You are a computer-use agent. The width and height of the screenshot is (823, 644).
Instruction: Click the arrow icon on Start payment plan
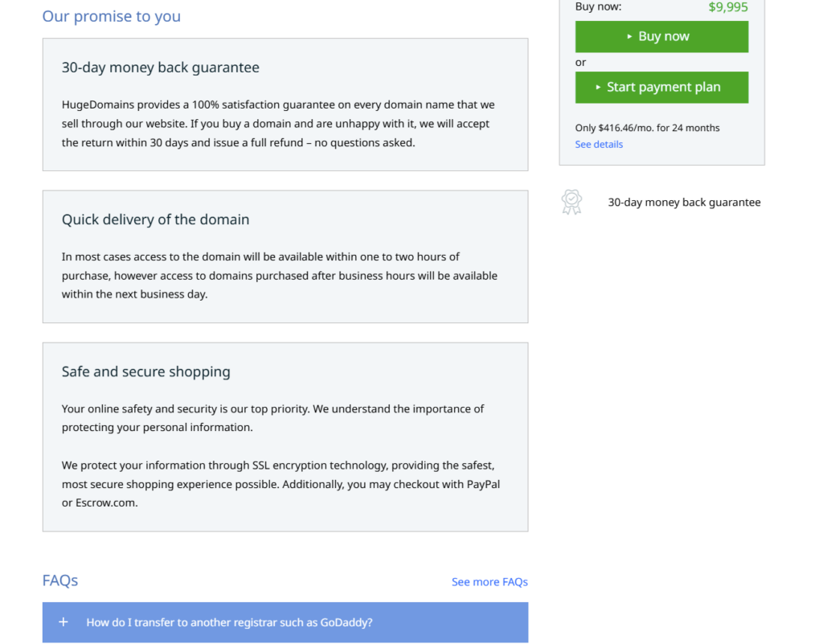pyautogui.click(x=598, y=88)
